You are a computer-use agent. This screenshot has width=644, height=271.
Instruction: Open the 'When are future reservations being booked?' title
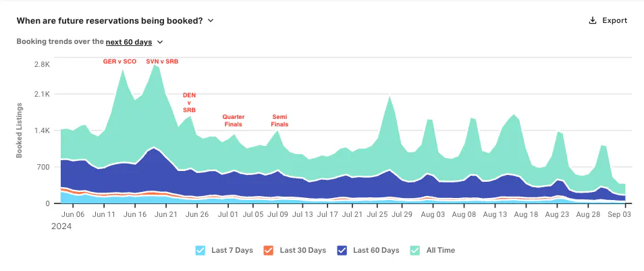[109, 20]
